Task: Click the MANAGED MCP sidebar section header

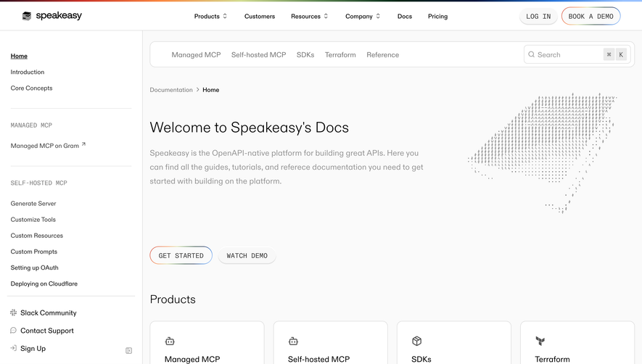Action: pyautogui.click(x=31, y=125)
